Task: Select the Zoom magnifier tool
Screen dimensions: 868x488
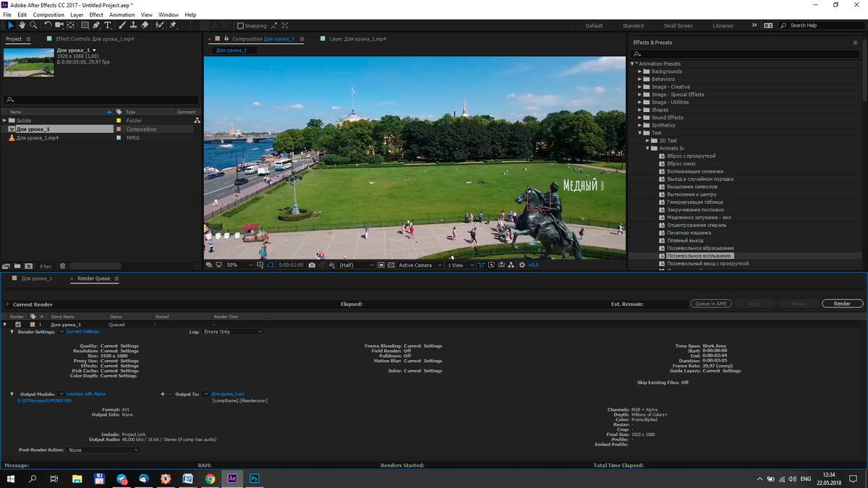Action: click(x=33, y=25)
